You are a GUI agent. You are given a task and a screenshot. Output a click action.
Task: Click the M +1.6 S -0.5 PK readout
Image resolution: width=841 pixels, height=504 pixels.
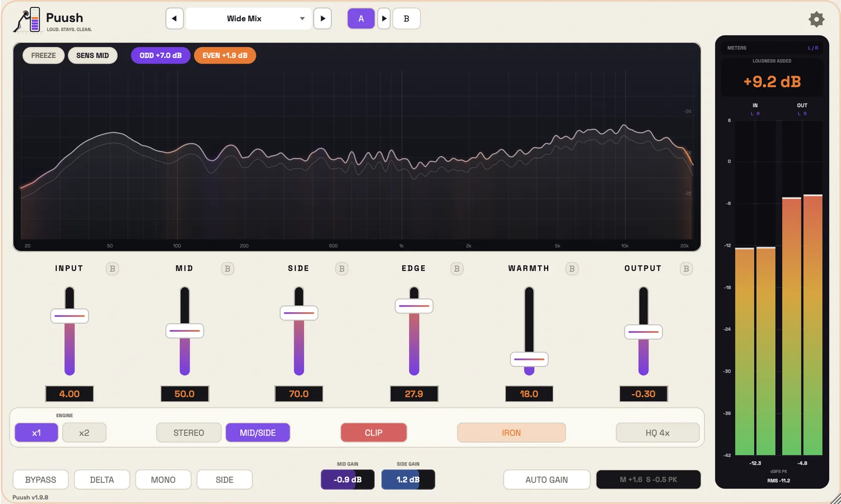tap(648, 479)
